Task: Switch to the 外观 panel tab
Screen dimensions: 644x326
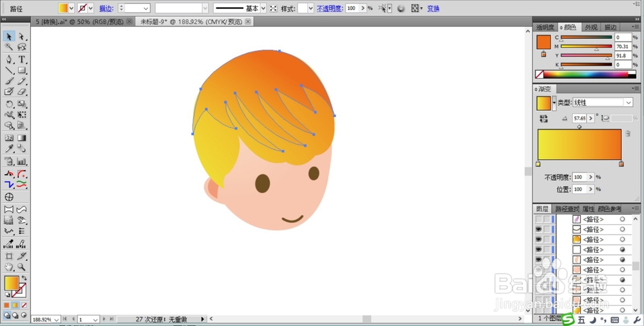Action: [x=591, y=27]
